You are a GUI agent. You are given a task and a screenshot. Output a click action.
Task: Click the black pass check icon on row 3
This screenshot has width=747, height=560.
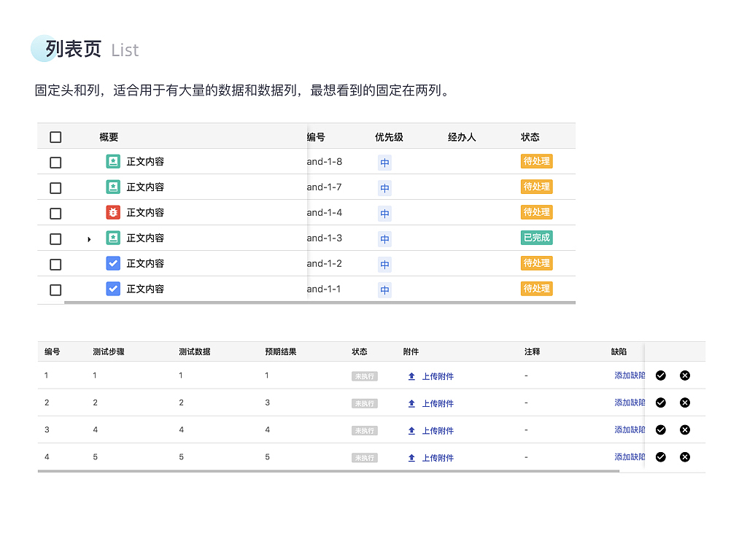[x=660, y=429]
